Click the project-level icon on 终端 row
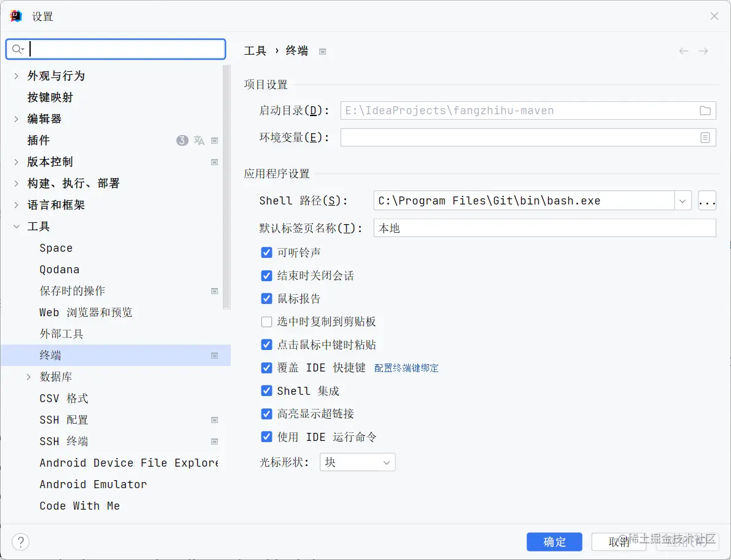 tap(214, 356)
